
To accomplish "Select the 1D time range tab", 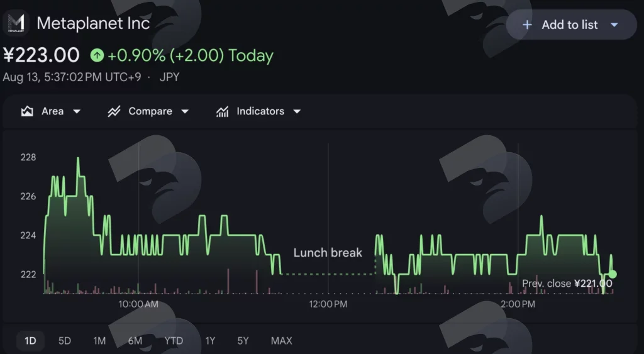I will tap(30, 341).
